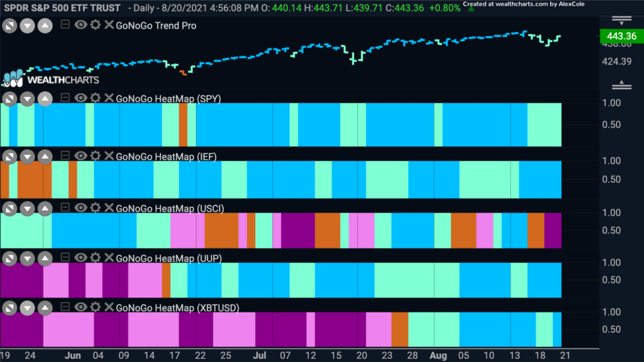Open settings gear for GoNoGo HeatMap (XBTUSD)
Screen dimensions: 644x362
(96, 307)
